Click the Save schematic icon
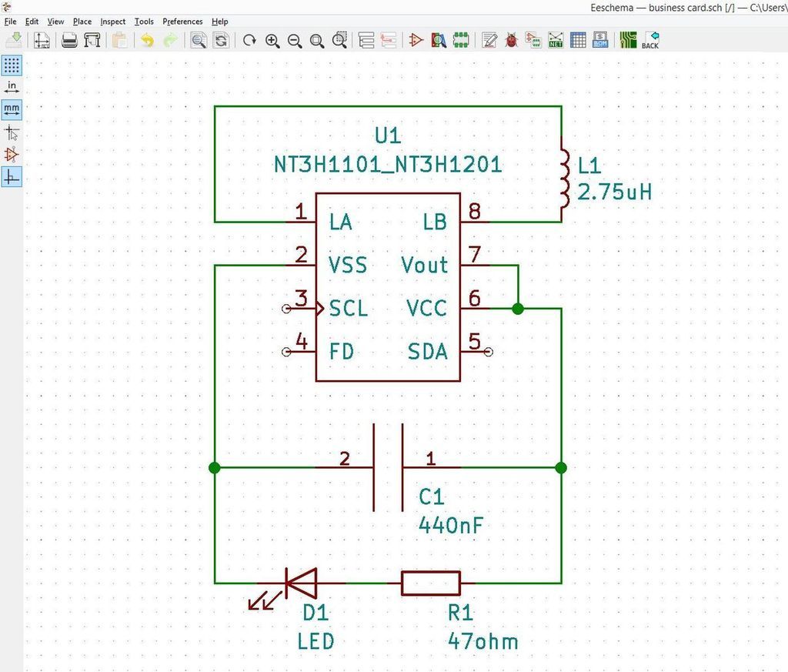This screenshot has width=788, height=672. [x=15, y=40]
